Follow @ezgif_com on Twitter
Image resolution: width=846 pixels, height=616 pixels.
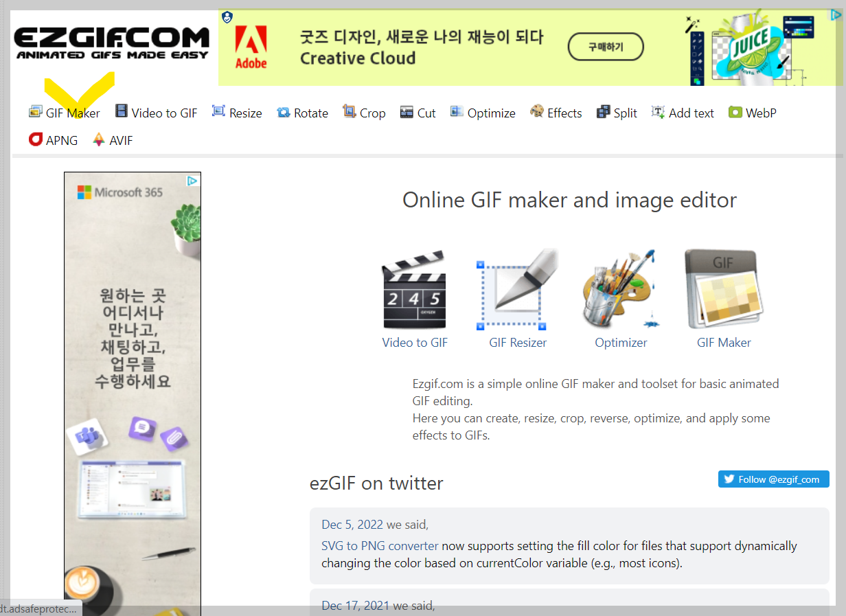point(774,479)
